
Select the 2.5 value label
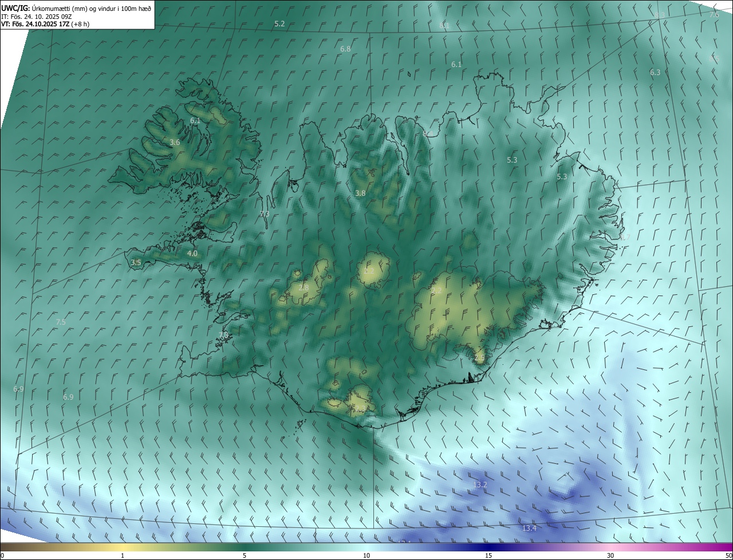(x=479, y=358)
